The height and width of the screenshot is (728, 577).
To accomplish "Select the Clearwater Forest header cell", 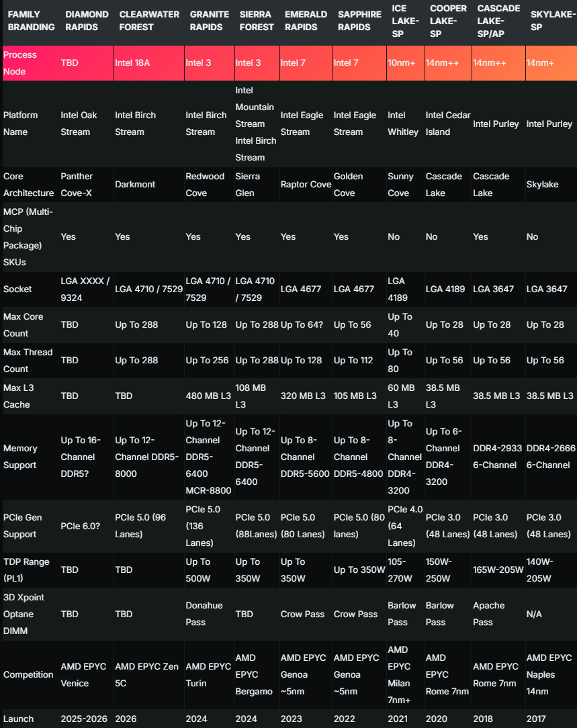I will tap(149, 21).
